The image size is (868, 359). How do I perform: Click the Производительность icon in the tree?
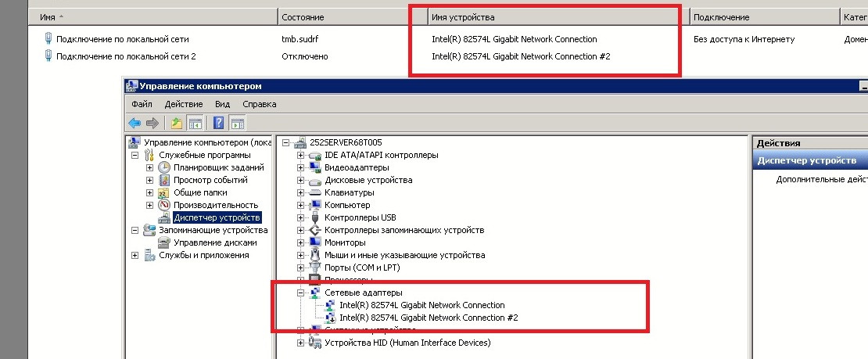[x=164, y=205]
